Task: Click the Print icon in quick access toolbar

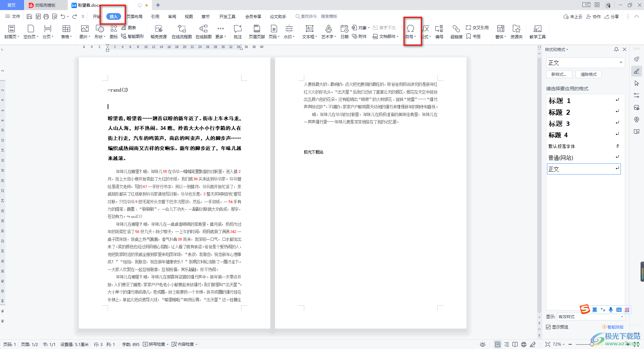Action: coord(46,16)
